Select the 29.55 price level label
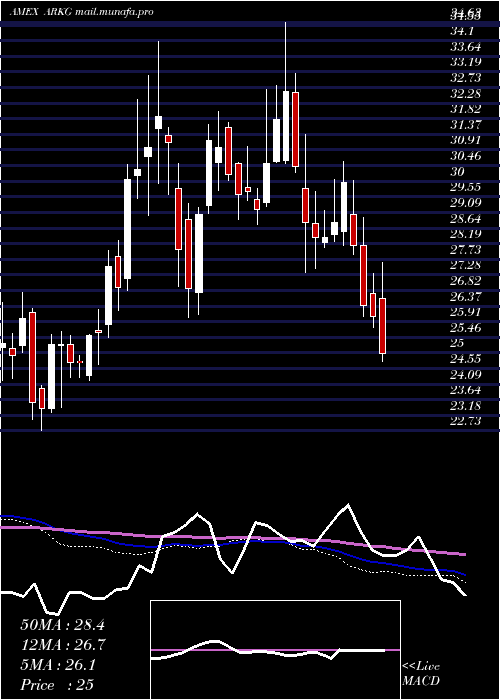The height and width of the screenshot is (700, 500). (466, 187)
